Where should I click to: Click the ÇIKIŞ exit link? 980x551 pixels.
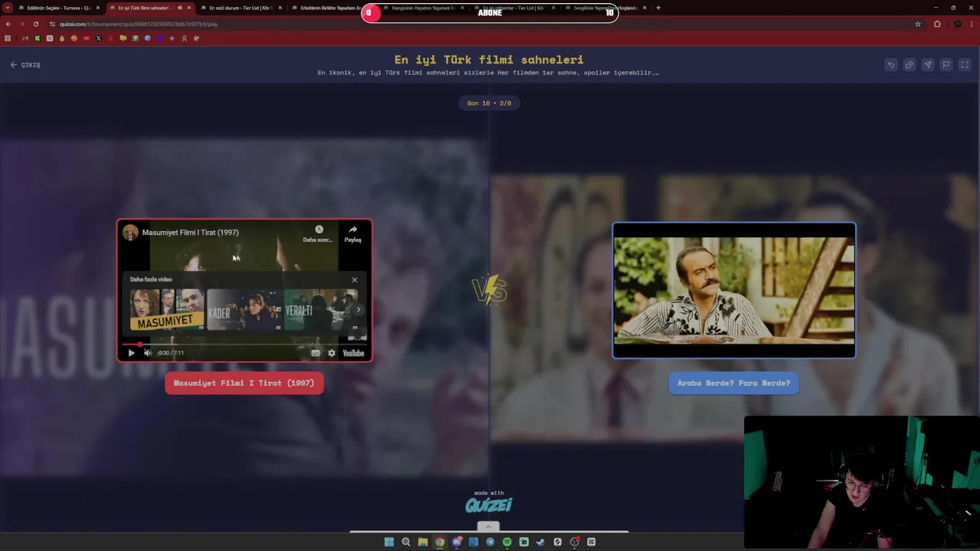25,65
